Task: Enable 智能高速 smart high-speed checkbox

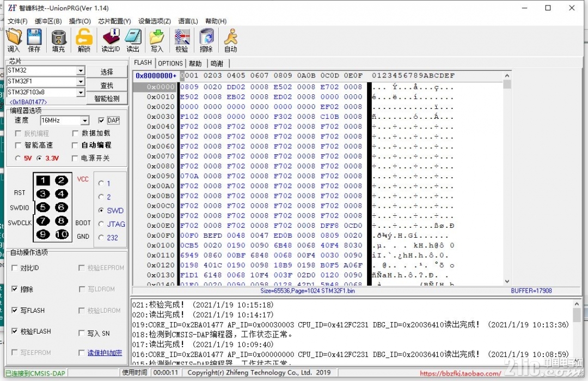Action: 17,145
